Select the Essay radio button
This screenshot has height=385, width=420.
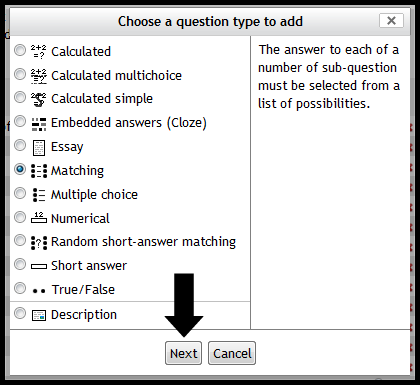[x=20, y=145]
